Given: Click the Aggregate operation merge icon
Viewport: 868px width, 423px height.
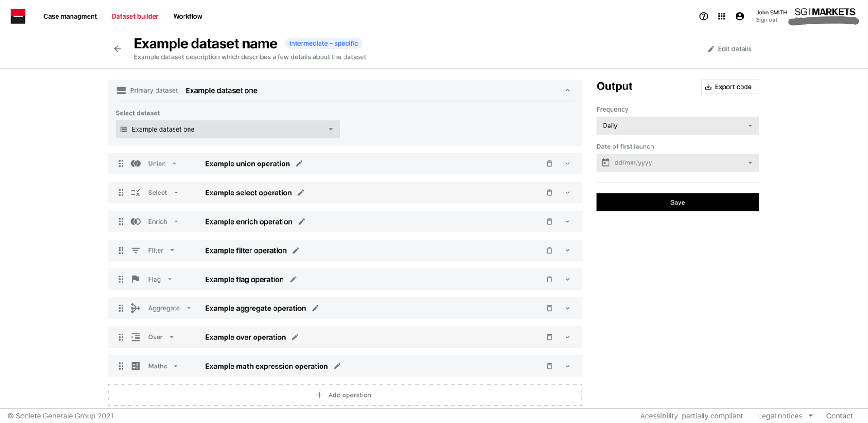Looking at the screenshot, I should 135,308.
